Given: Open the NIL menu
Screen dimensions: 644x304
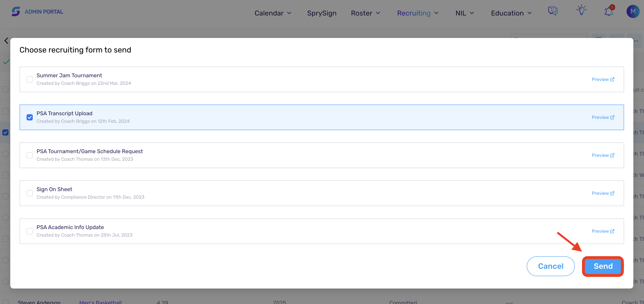Looking at the screenshot, I should [465, 13].
